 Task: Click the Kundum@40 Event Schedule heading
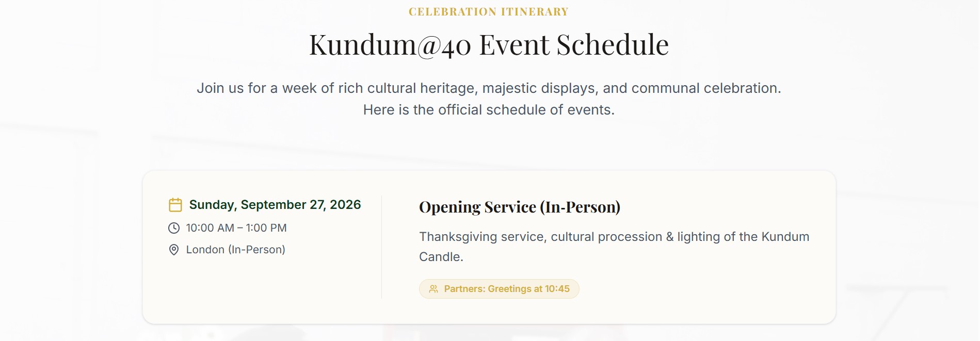(x=488, y=44)
